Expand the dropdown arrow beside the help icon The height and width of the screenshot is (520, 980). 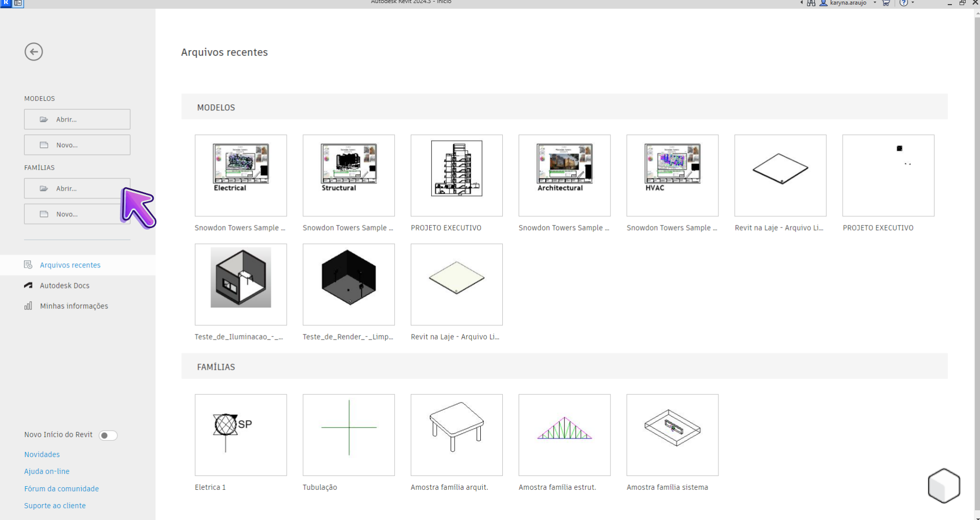[913, 3]
